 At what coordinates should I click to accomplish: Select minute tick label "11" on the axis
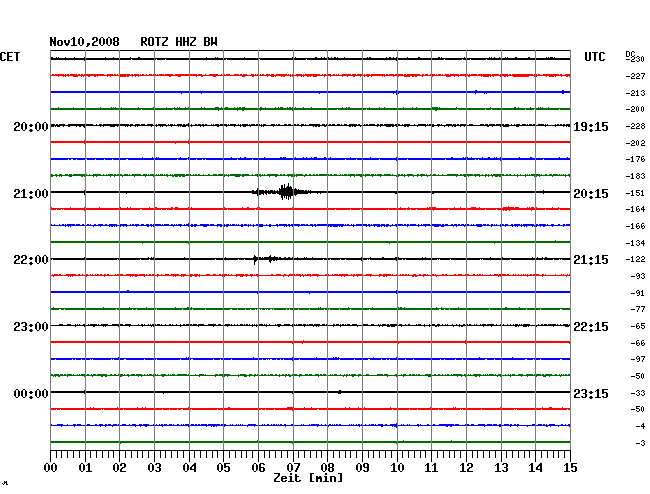pos(431,468)
